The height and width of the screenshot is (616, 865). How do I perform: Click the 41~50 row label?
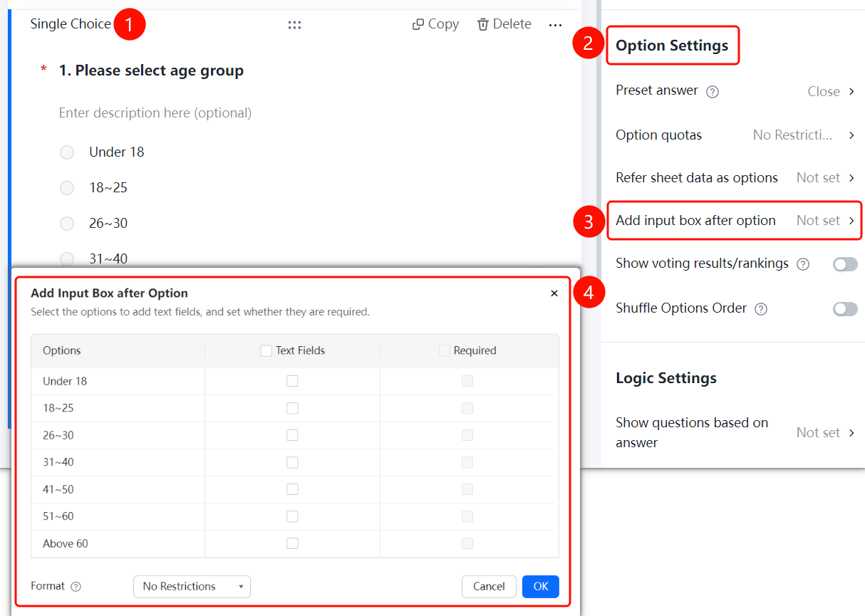point(58,489)
